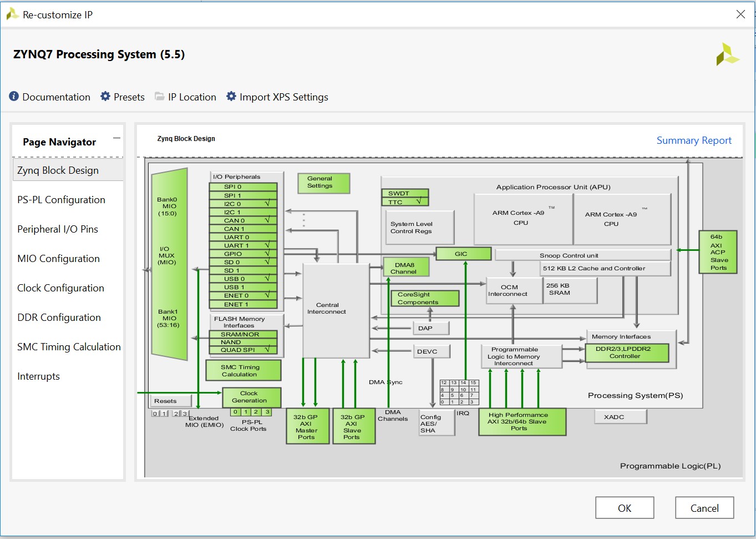Click the SPI 0 peripheral block

pos(242,187)
